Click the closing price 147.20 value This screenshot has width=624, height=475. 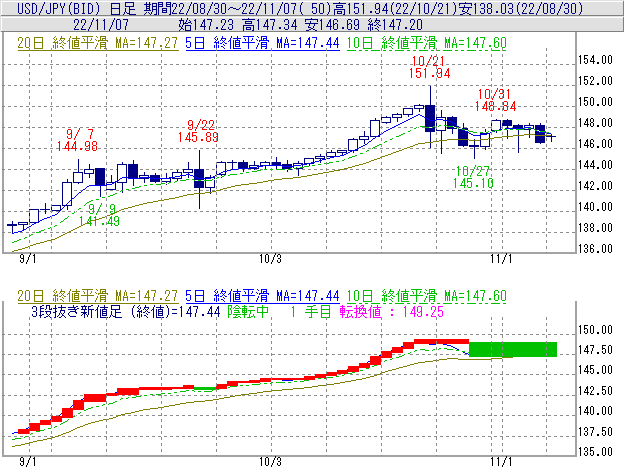coord(395,25)
